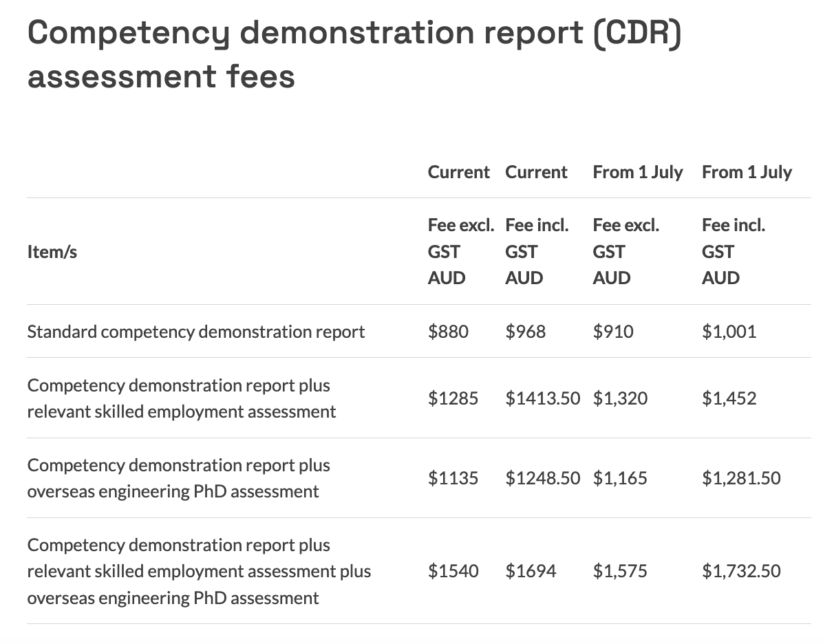
Task: Select the $1135 fee cell
Action: click(453, 478)
